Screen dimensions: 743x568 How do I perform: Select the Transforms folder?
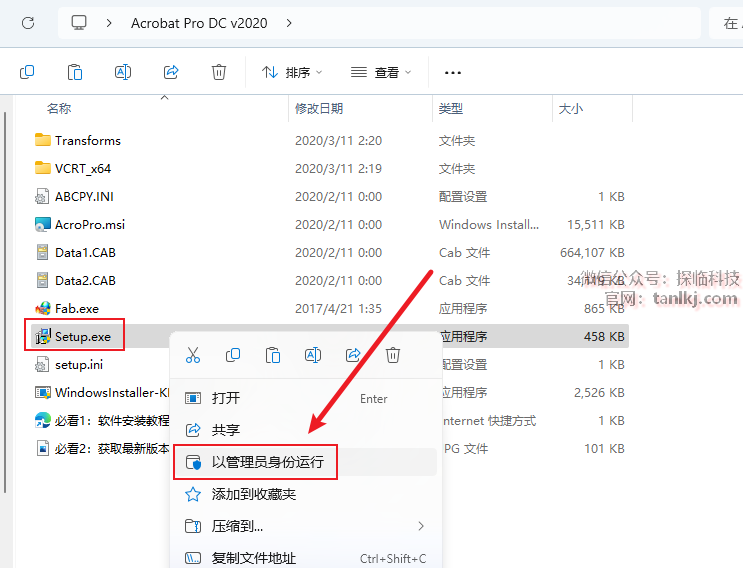pyautogui.click(x=88, y=141)
